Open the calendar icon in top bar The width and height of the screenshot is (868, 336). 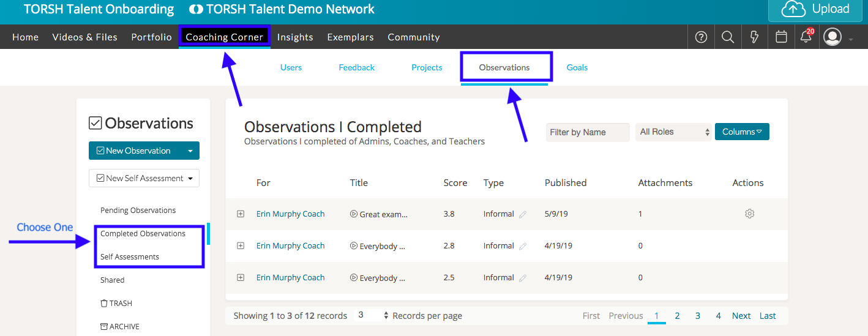(781, 37)
